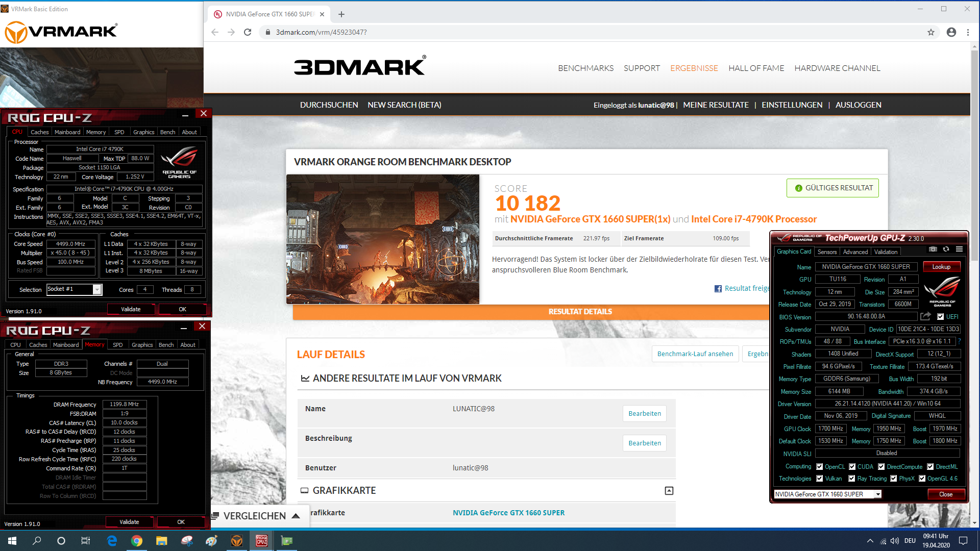Open the Chrome three-dot menu
The width and height of the screenshot is (980, 551).
click(x=968, y=32)
